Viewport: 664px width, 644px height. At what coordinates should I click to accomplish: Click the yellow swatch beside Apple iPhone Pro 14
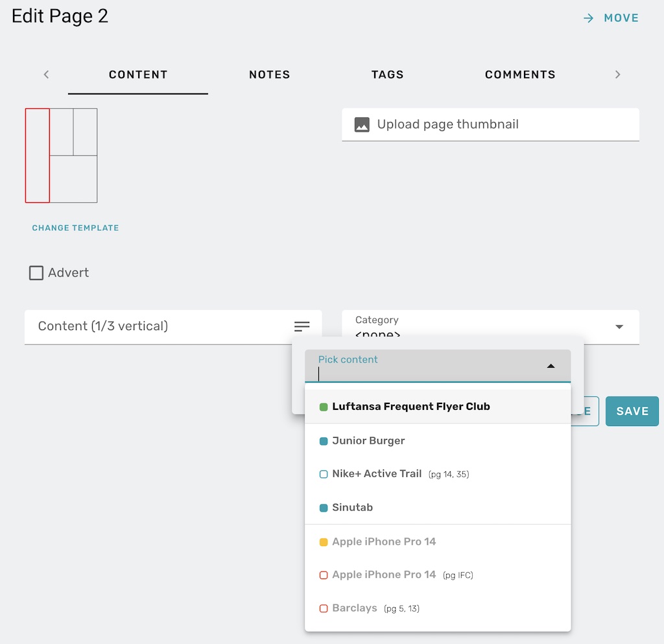point(322,542)
